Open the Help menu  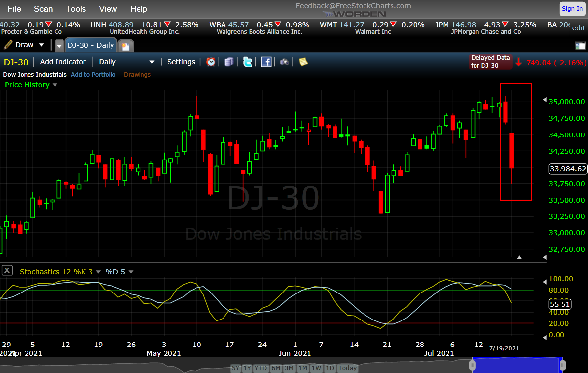click(139, 9)
